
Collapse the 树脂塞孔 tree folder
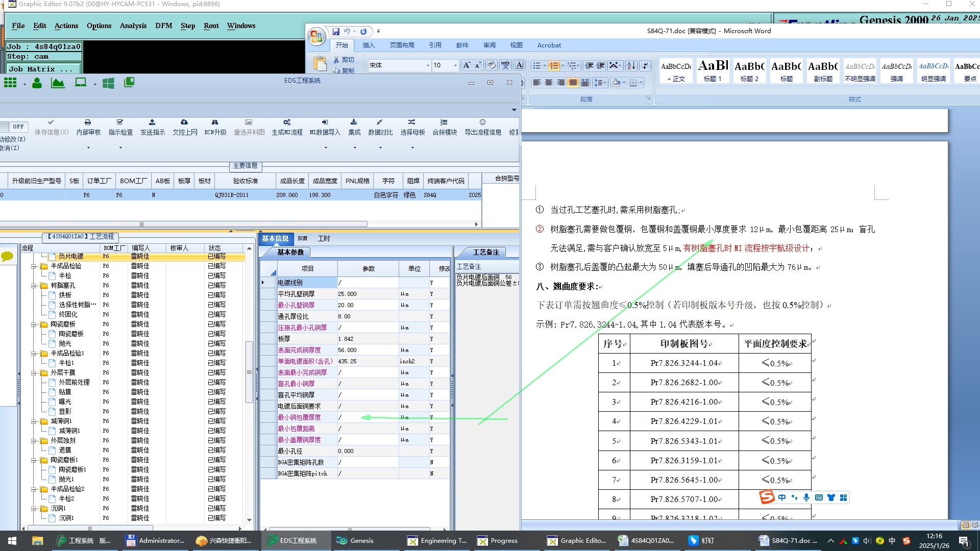point(34,286)
